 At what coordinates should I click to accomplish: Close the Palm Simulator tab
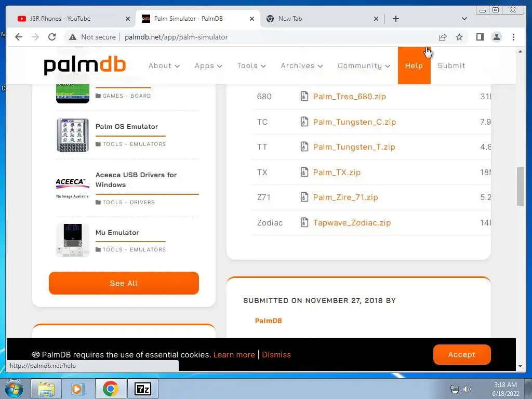pos(252,19)
